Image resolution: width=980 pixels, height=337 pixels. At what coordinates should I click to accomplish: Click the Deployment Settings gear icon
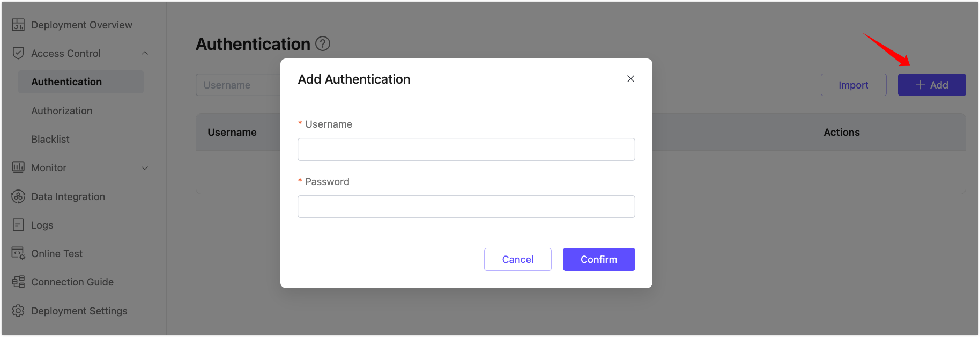[x=18, y=311]
